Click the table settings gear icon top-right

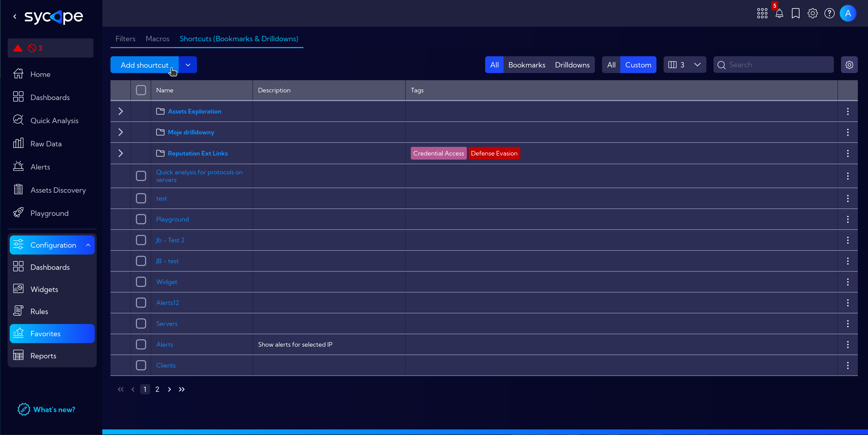pyautogui.click(x=850, y=65)
